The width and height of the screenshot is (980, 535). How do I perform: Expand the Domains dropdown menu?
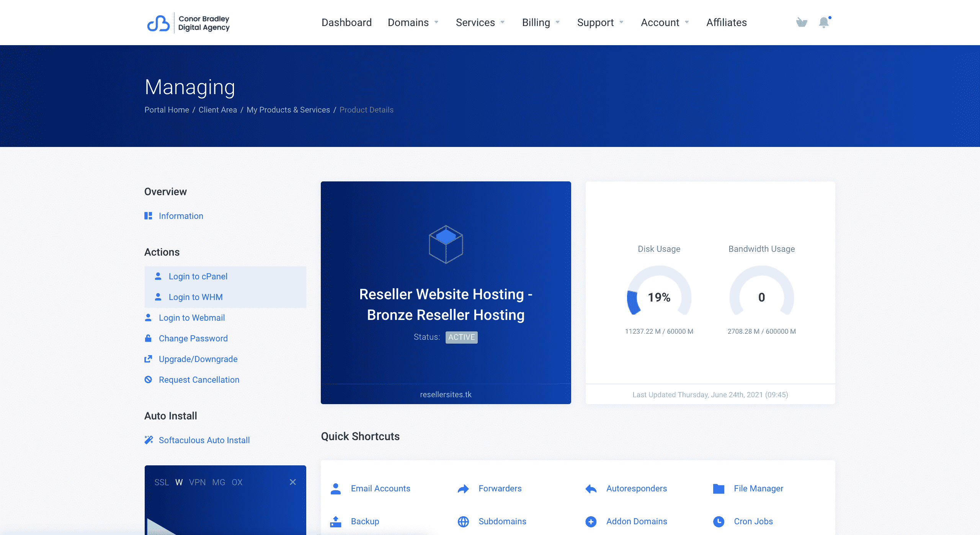coord(413,23)
